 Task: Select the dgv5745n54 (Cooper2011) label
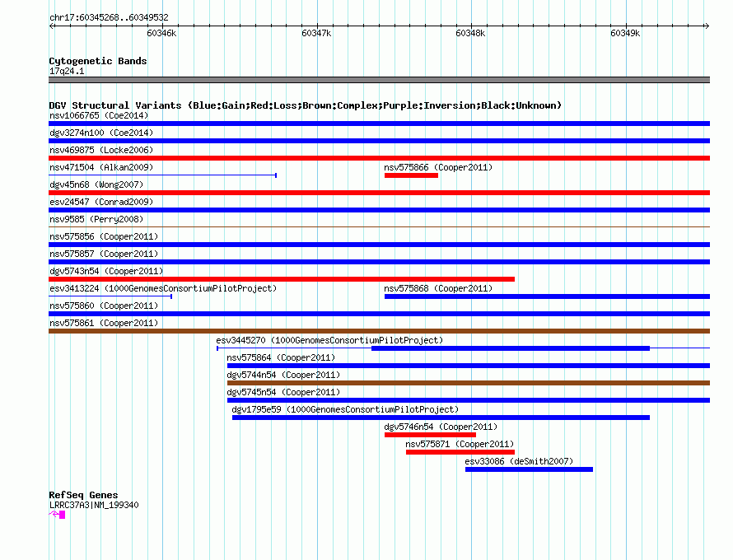click(283, 392)
